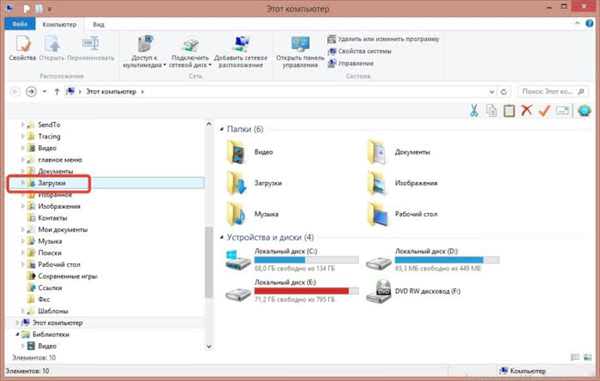
Task: Switch to the Компьютер ribbon tab
Action: (59, 24)
